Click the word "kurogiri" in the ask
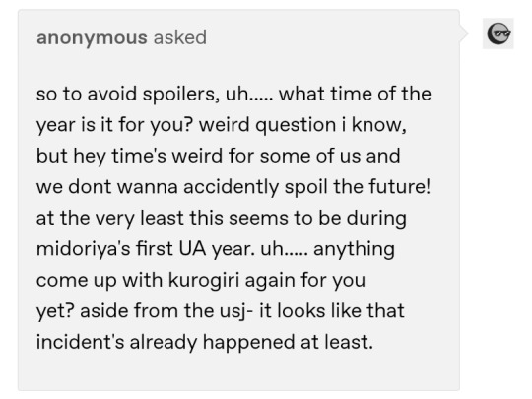The width and height of the screenshot is (532, 399). click(204, 281)
